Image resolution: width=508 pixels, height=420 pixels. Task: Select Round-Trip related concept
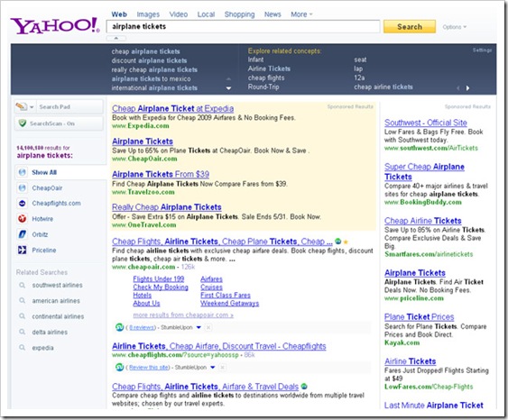coord(263,87)
